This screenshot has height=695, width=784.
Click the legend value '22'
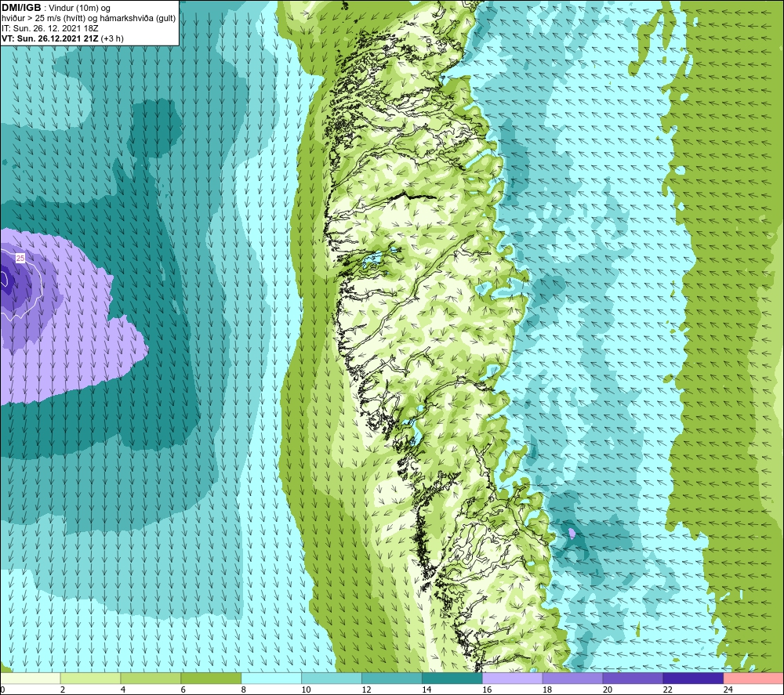pyautogui.click(x=668, y=690)
